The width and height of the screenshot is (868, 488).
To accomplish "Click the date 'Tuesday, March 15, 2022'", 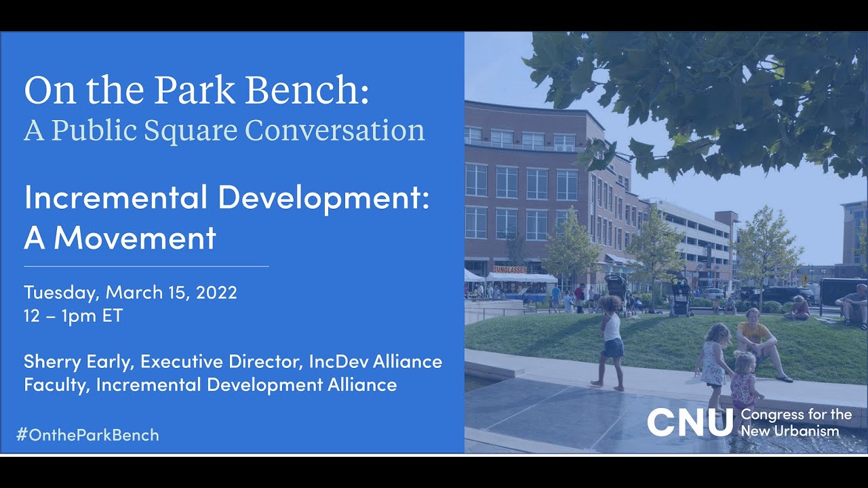I will pos(131,293).
